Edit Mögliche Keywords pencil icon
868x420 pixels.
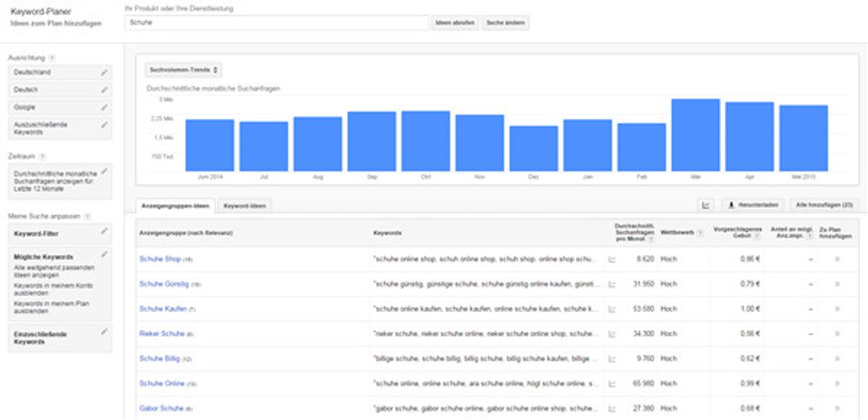(105, 254)
